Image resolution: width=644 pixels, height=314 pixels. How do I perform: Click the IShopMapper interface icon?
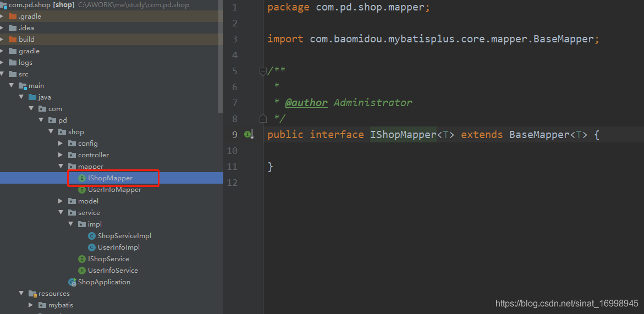point(82,178)
